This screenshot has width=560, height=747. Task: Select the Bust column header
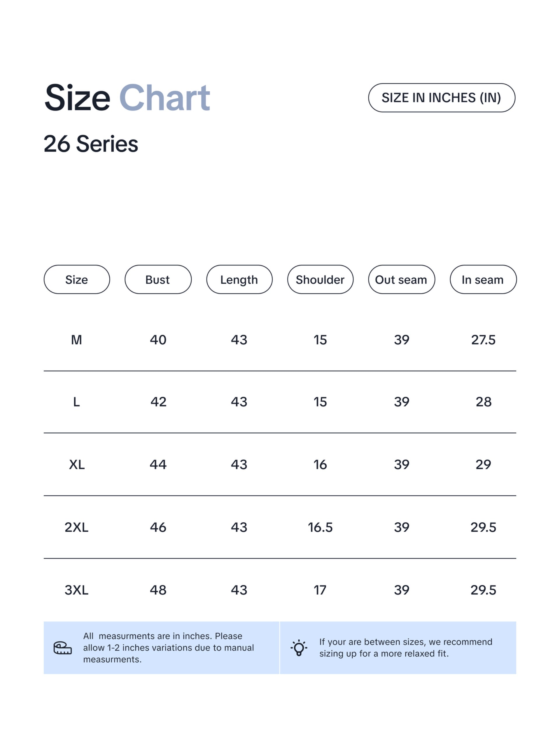[158, 279]
